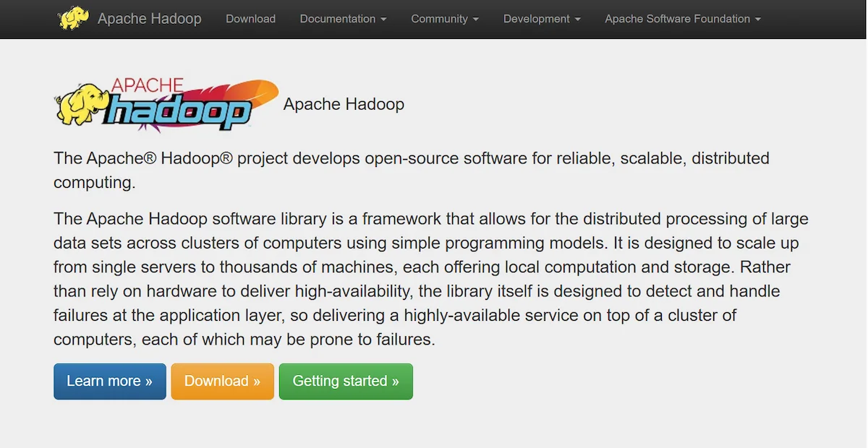Image resolution: width=868 pixels, height=448 pixels.
Task: Click the caret arrow beside Development
Action: click(x=577, y=20)
